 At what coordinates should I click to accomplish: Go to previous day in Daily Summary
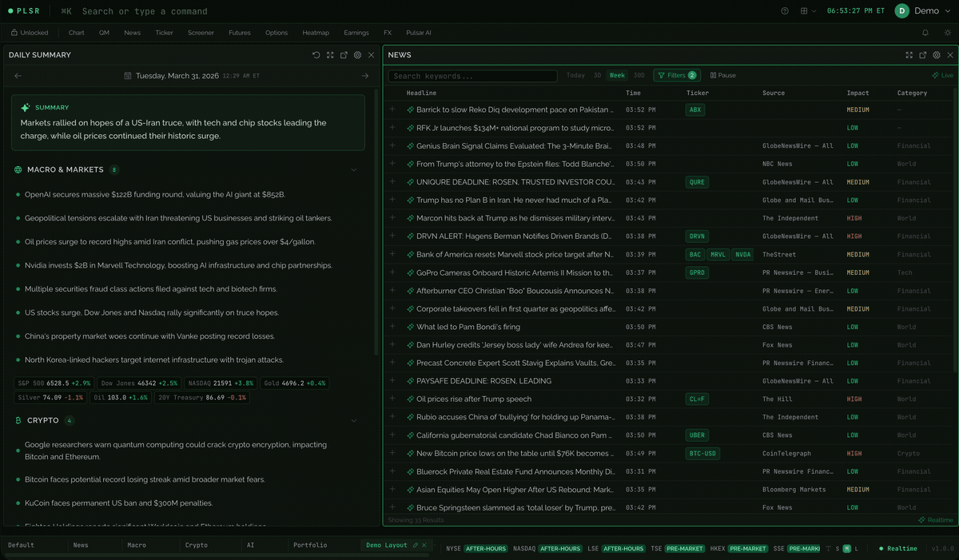(18, 76)
